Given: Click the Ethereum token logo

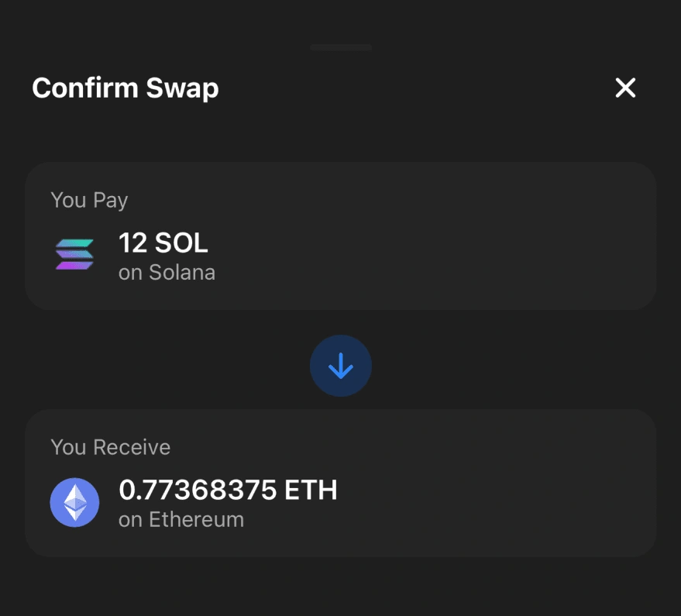Looking at the screenshot, I should coord(74,502).
